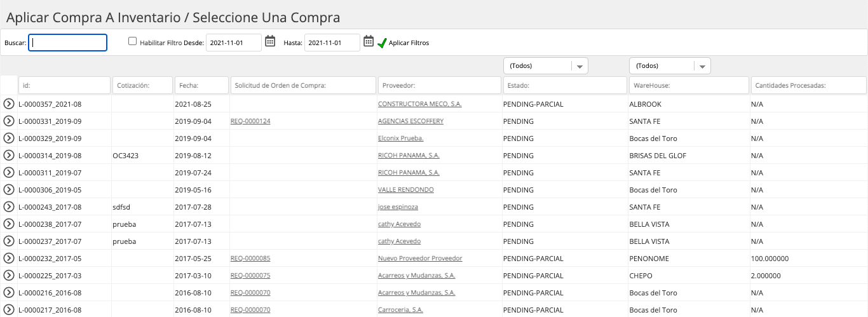Click the Proveedor column filter field
Viewport: 868px width, 317px height.
[439, 85]
